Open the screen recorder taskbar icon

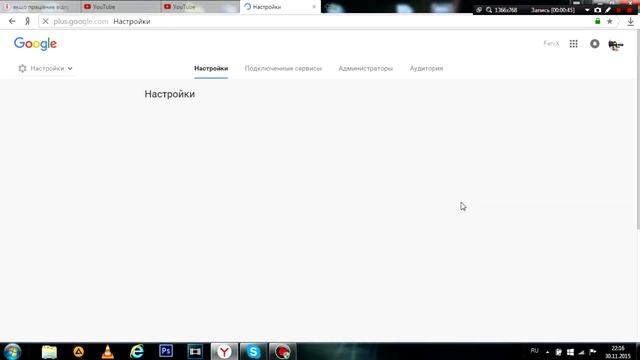(x=282, y=351)
